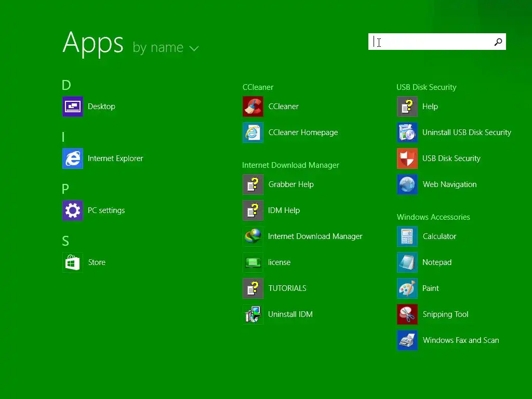Open the Web Navigation globe icon
The width and height of the screenshot is (532, 399).
407,184
